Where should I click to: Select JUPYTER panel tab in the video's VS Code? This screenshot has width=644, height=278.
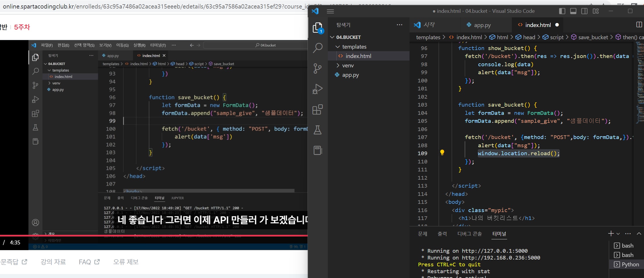178,198
